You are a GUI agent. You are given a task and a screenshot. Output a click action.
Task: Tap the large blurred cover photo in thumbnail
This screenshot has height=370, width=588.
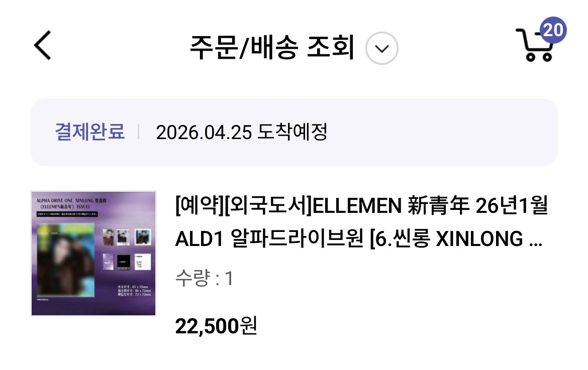[x=66, y=259]
